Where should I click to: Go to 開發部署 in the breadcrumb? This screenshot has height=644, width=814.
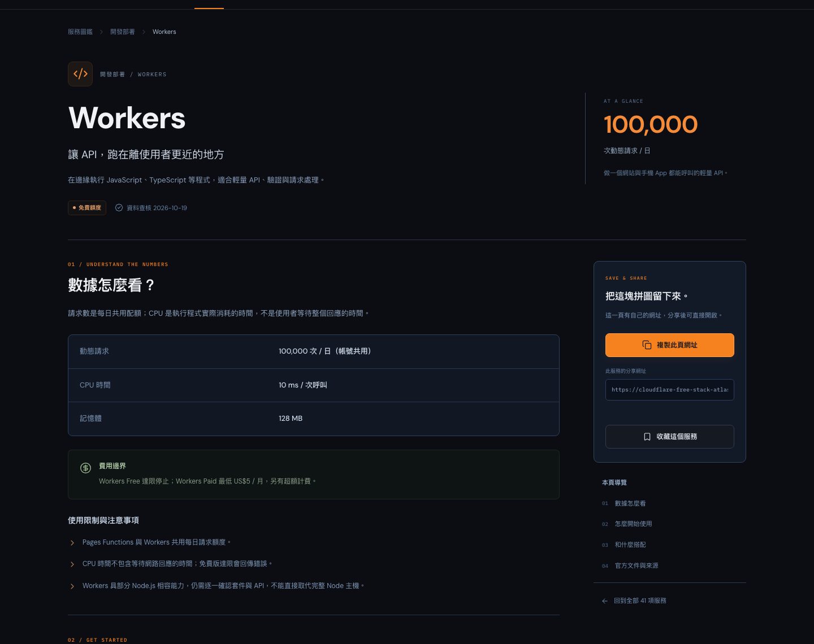click(123, 32)
